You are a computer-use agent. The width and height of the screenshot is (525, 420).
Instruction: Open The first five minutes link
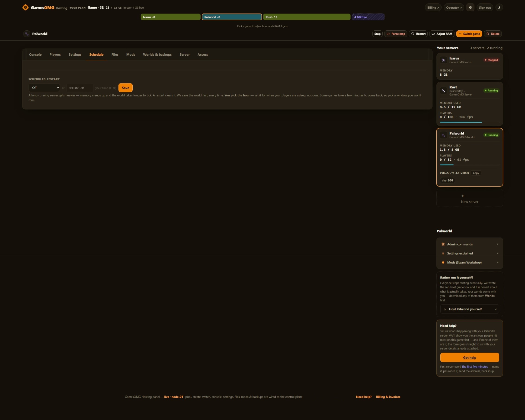475,367
